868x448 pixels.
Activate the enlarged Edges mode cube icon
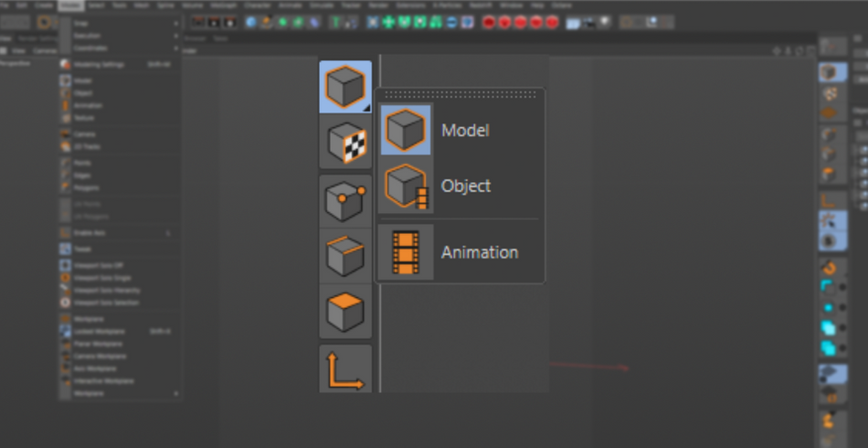click(345, 256)
